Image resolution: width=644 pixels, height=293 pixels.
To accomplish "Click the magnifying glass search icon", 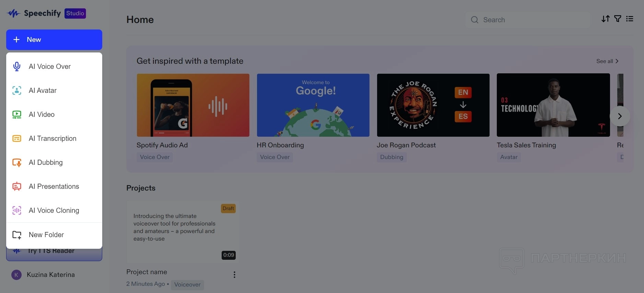I will tap(475, 20).
